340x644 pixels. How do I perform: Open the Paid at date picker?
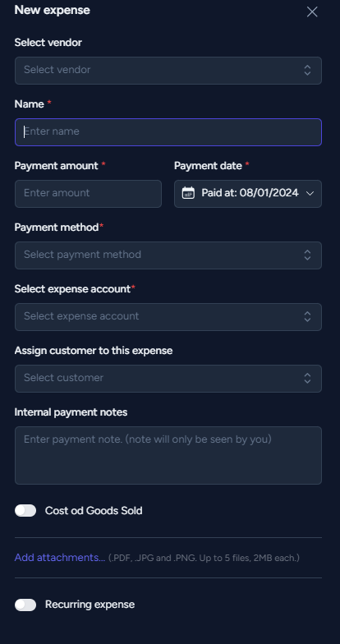click(x=248, y=194)
